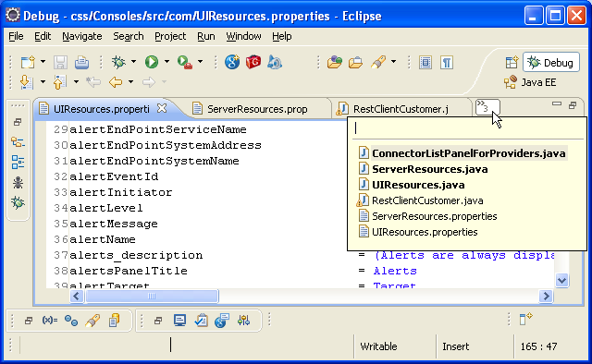Select ServerResources.properties in editor list
Image resolution: width=592 pixels, height=364 pixels.
[427, 216]
